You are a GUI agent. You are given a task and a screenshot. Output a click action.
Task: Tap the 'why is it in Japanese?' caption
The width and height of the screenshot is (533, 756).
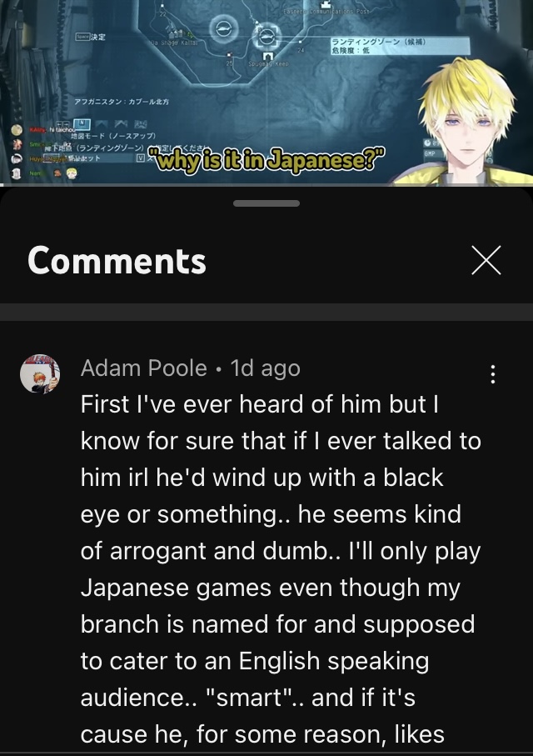(266, 160)
